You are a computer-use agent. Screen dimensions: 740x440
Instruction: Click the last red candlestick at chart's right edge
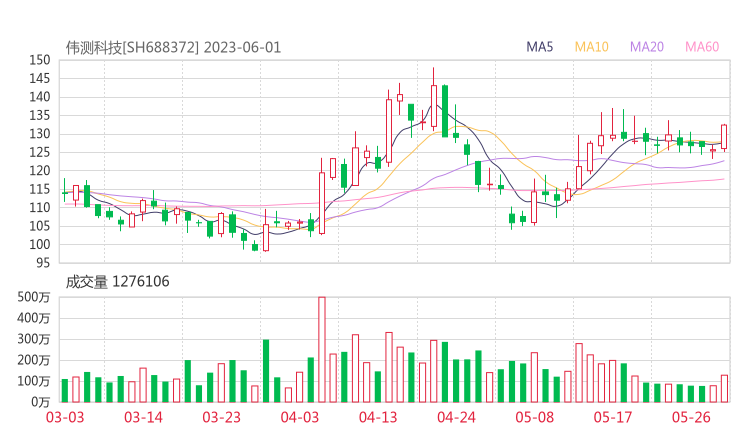click(x=724, y=137)
